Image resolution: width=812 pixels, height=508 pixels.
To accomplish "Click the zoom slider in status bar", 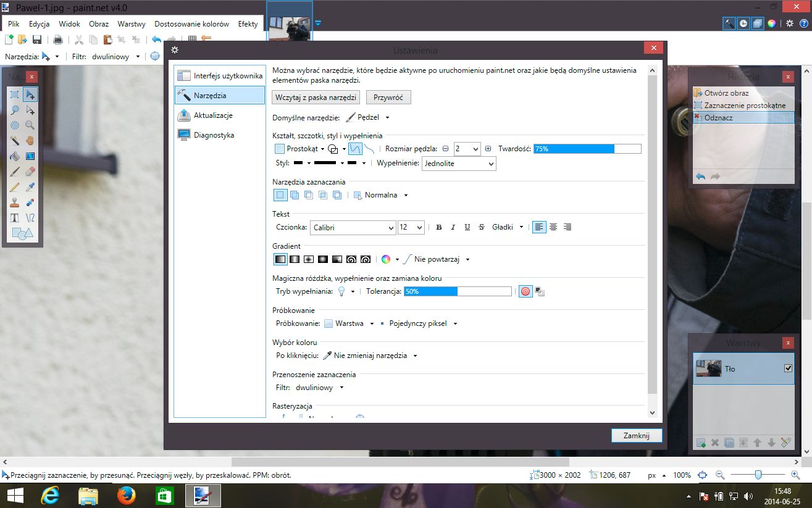I will (759, 475).
